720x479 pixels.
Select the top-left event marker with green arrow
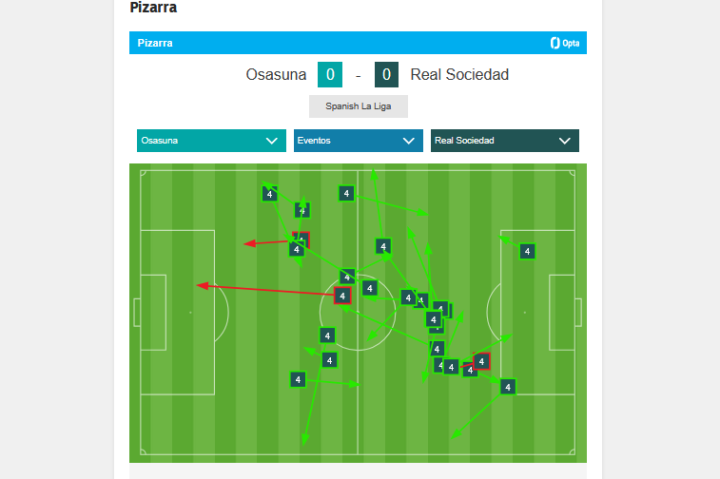[x=269, y=194]
